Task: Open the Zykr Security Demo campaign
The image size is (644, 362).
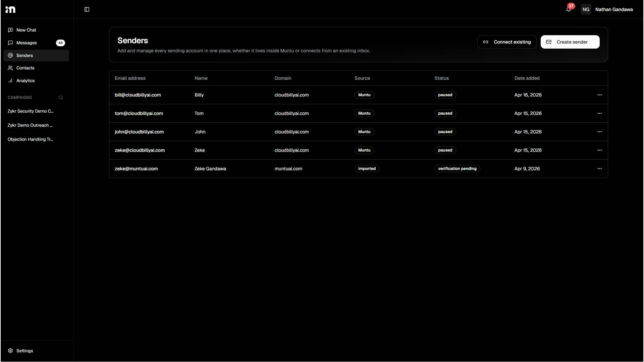Action: 31,111
